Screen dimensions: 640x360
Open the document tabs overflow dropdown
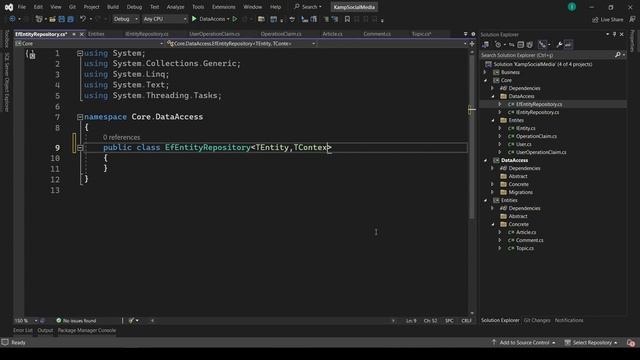(x=465, y=34)
